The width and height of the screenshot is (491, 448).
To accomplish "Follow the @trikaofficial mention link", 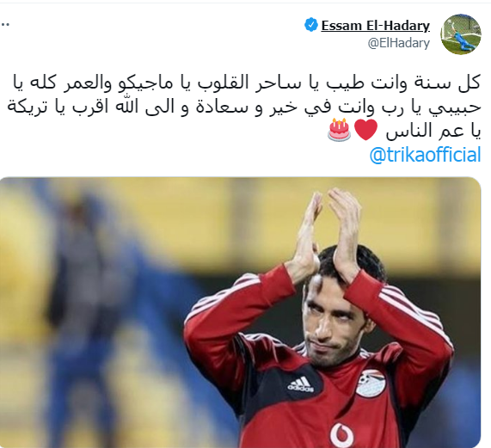I will (x=425, y=155).
